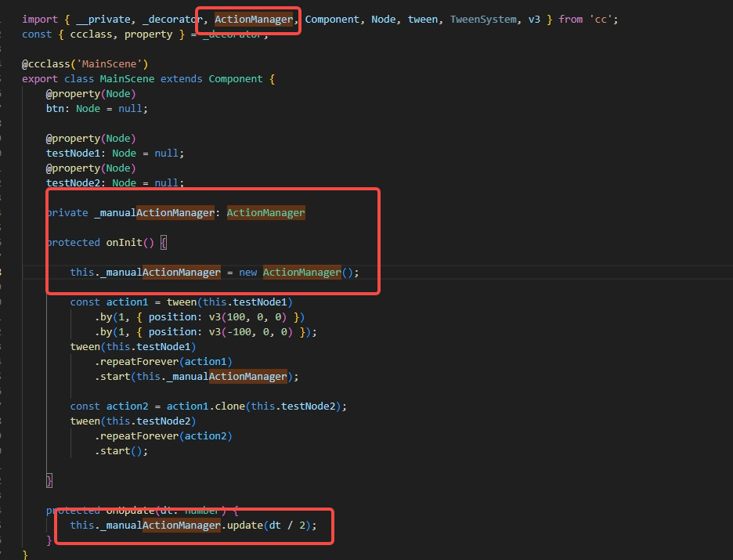Click the 'import' keyword on the first line
Screen dimensions: 733x560
(x=40, y=19)
